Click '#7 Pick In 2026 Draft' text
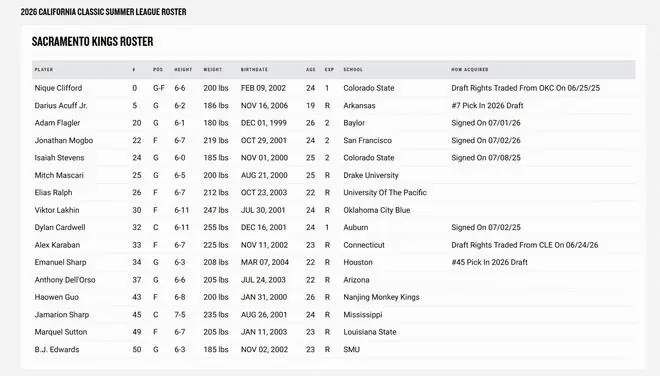The height and width of the screenshot is (376, 660). click(487, 106)
